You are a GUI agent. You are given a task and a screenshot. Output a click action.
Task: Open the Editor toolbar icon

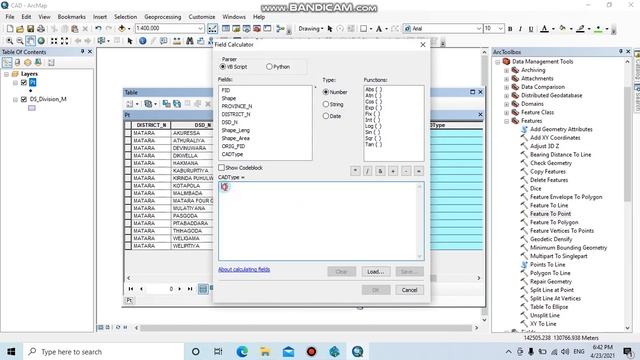213,29
